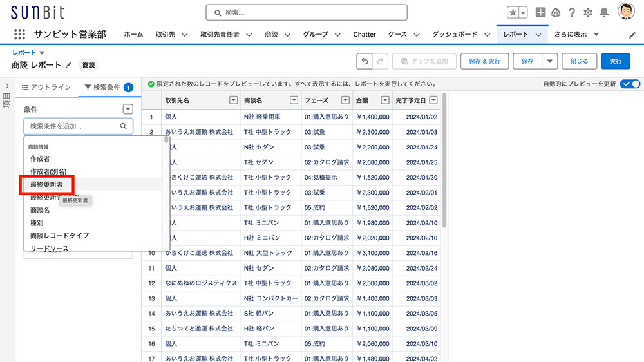Click the 保存 & 実行 button

pyautogui.click(x=485, y=61)
